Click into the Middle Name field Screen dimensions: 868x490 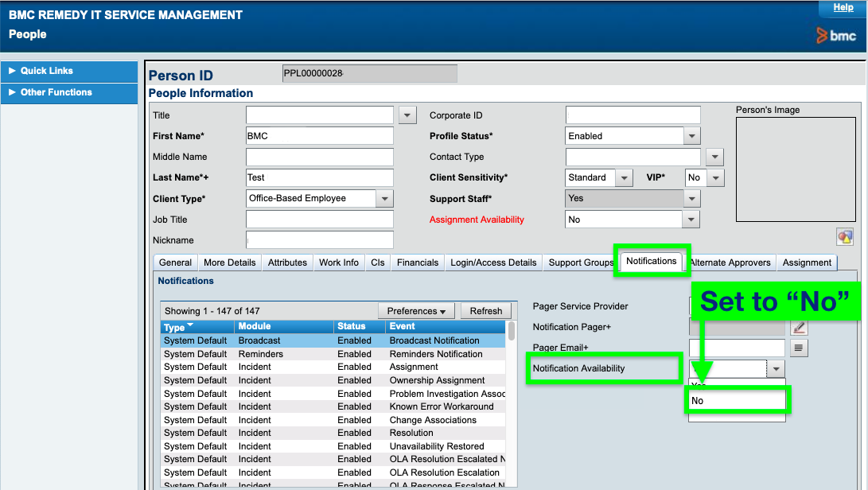319,157
